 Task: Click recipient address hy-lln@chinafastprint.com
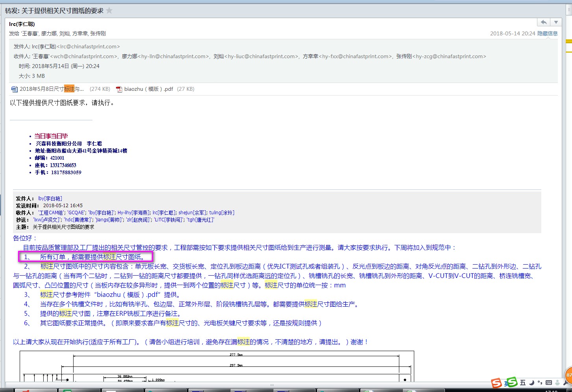(173, 56)
